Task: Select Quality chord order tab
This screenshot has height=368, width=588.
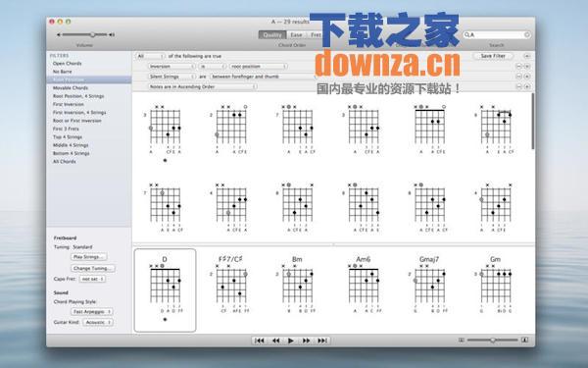Action: pyautogui.click(x=272, y=35)
